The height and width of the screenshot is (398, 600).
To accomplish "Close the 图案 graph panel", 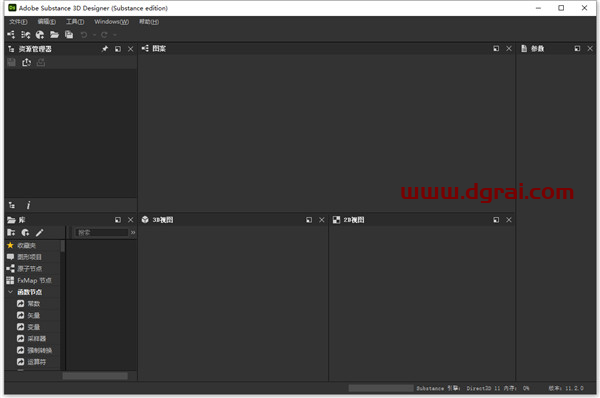I will pos(509,49).
